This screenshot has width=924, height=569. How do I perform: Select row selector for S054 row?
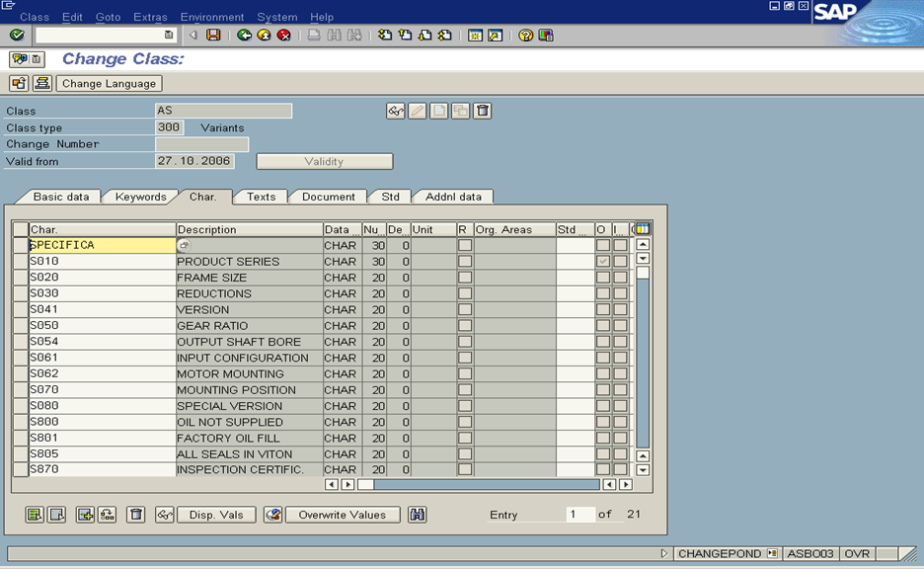tap(21, 342)
